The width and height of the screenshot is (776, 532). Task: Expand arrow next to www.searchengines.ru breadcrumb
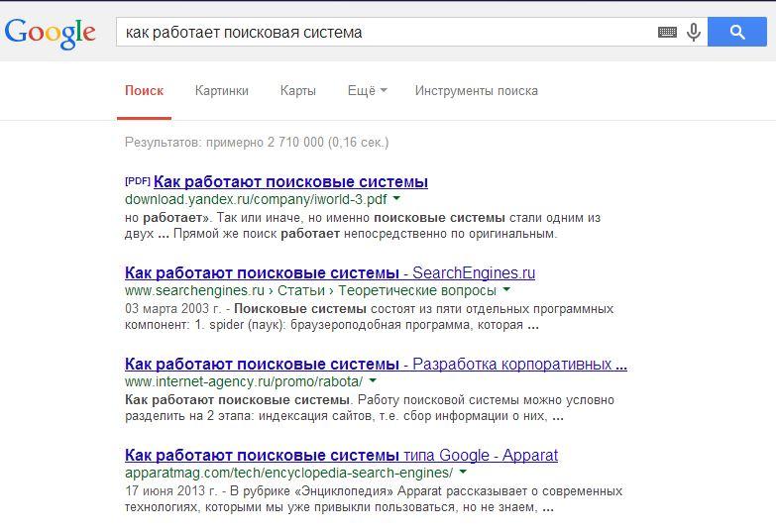506,289
